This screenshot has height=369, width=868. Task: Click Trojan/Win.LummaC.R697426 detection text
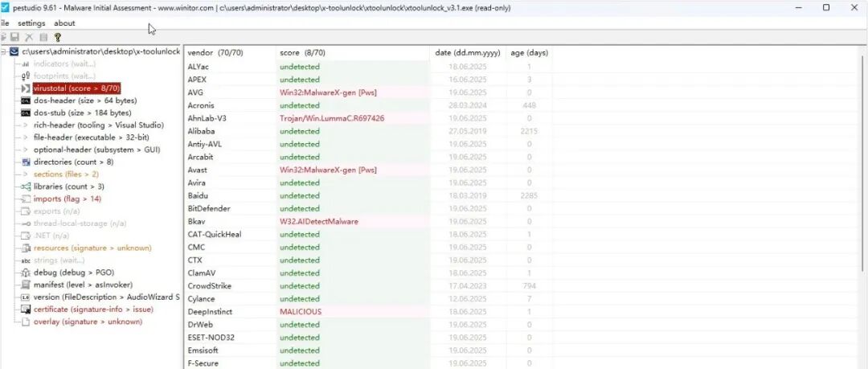[332, 118]
